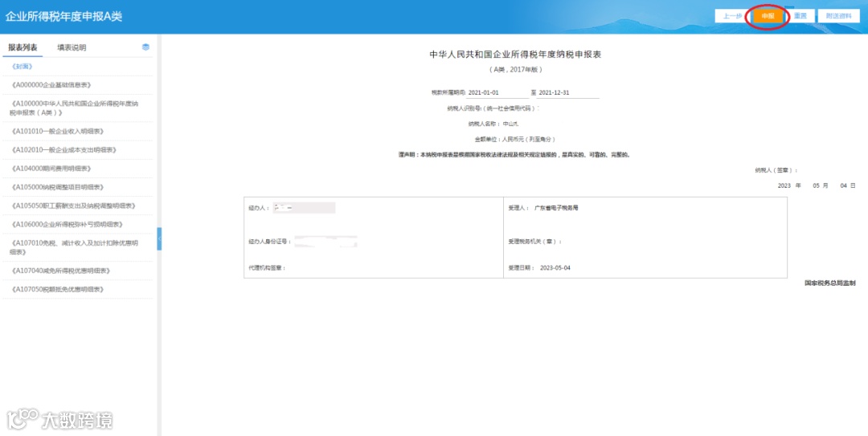Click the form title 中华人民共和国企业所得税年度纳税申报表
The width and height of the screenshot is (868, 436).
tap(515, 55)
